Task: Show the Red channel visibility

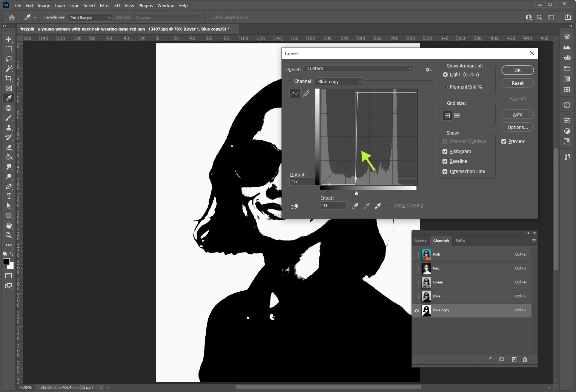Action: 416,269
